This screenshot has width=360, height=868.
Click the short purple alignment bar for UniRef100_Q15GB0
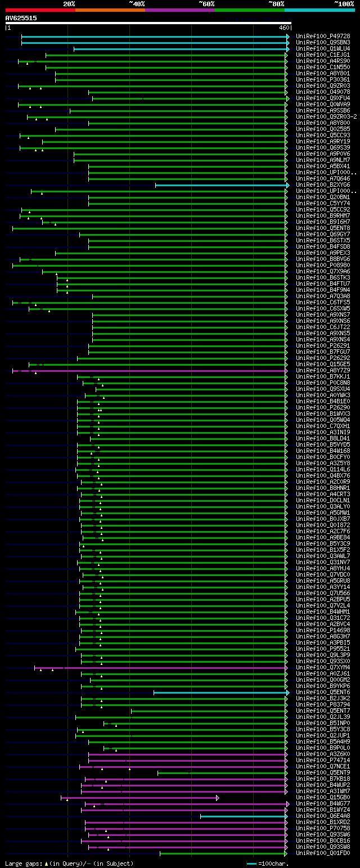point(139,798)
